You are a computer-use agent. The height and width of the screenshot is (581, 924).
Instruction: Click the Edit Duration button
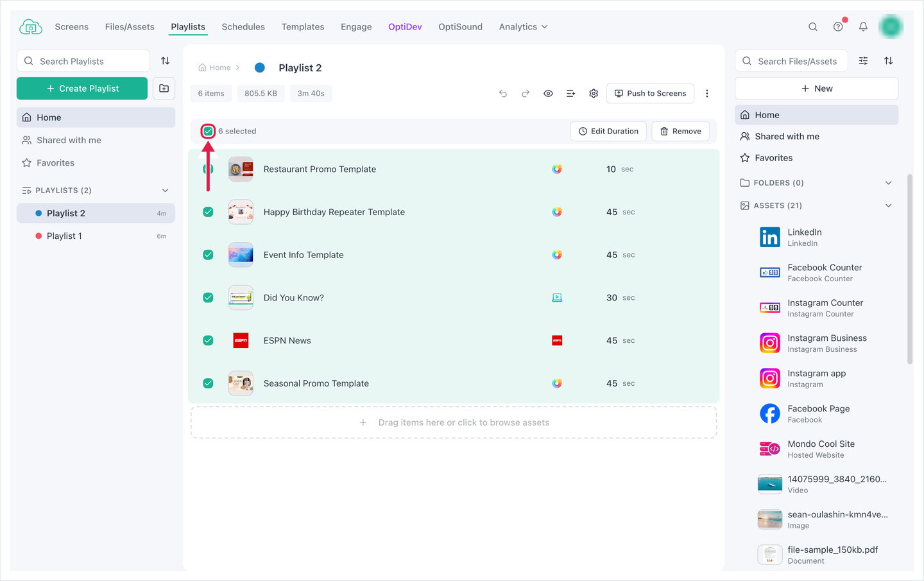pyautogui.click(x=608, y=131)
